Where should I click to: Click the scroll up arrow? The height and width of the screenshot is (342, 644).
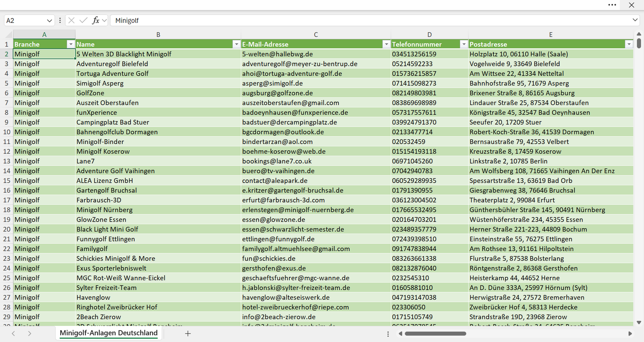coord(639,34)
